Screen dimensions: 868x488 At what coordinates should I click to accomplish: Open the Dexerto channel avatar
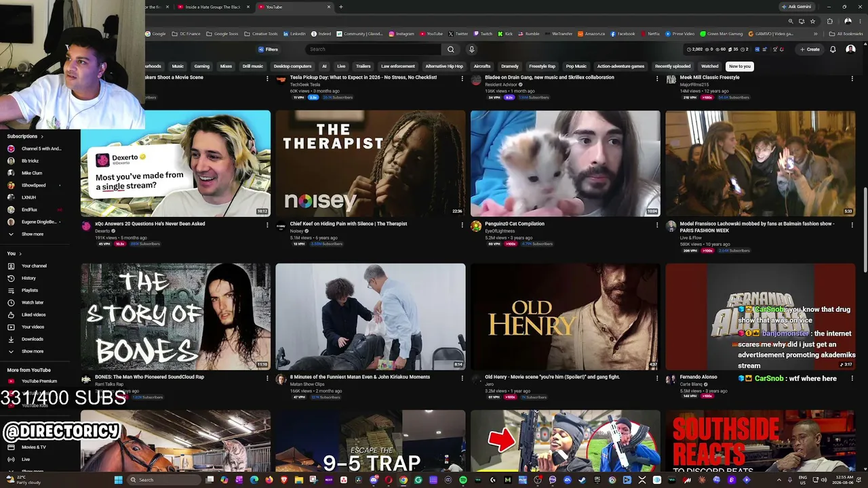pos(86,226)
